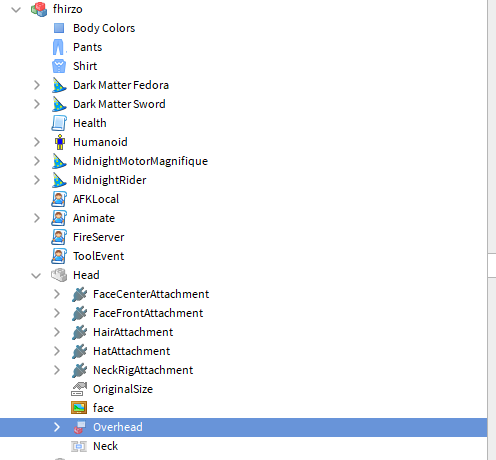This screenshot has width=496, height=460.
Task: Click the MidnightRider accessory icon
Action: (x=59, y=180)
